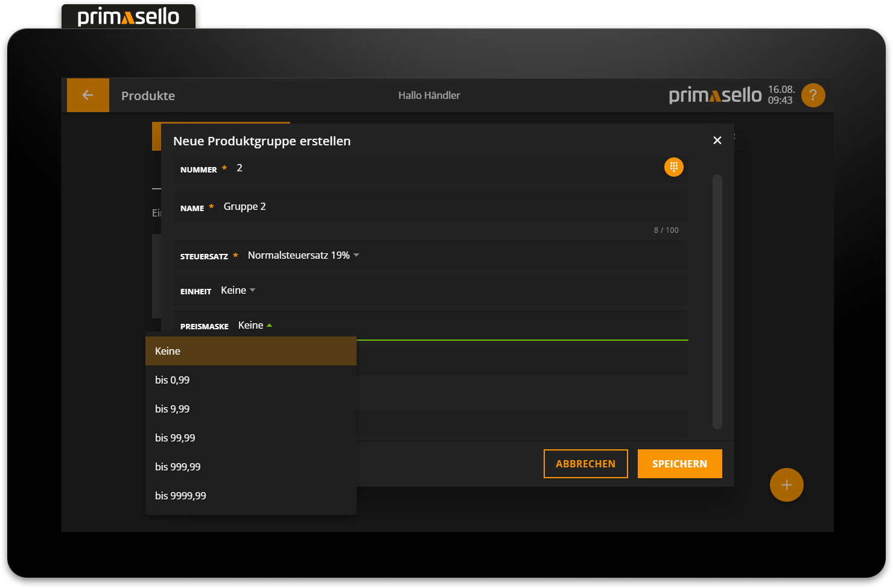Click the round plus add button
Screen dimensions: 893x588
click(786, 485)
